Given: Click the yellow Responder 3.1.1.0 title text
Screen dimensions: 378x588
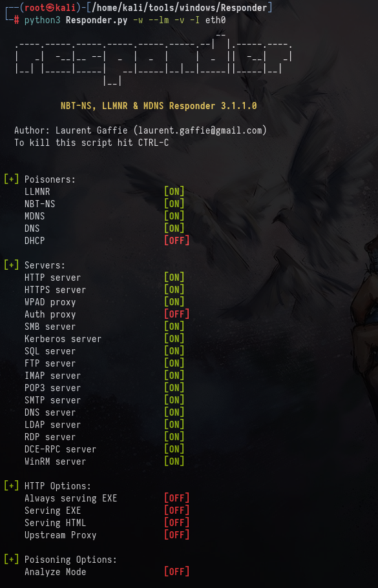Looking at the screenshot, I should [x=159, y=106].
